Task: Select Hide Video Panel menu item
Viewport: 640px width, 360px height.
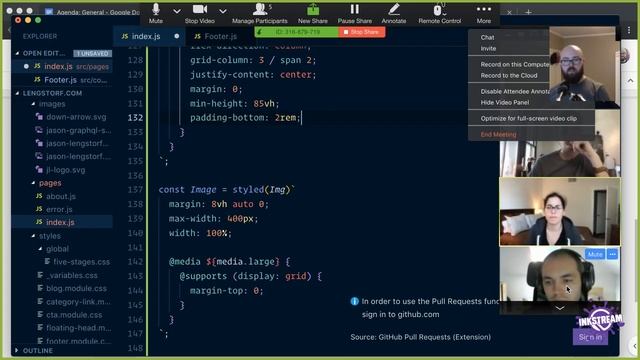Action: coord(504,102)
